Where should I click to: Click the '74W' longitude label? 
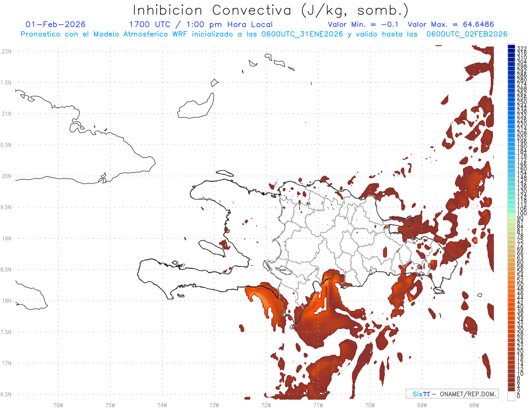pyautogui.click(x=162, y=405)
